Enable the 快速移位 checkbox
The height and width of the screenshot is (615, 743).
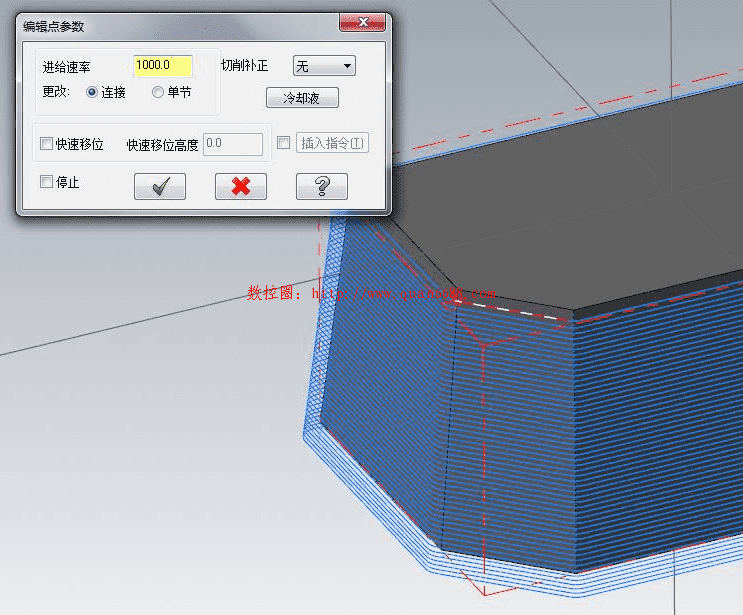[x=46, y=144]
